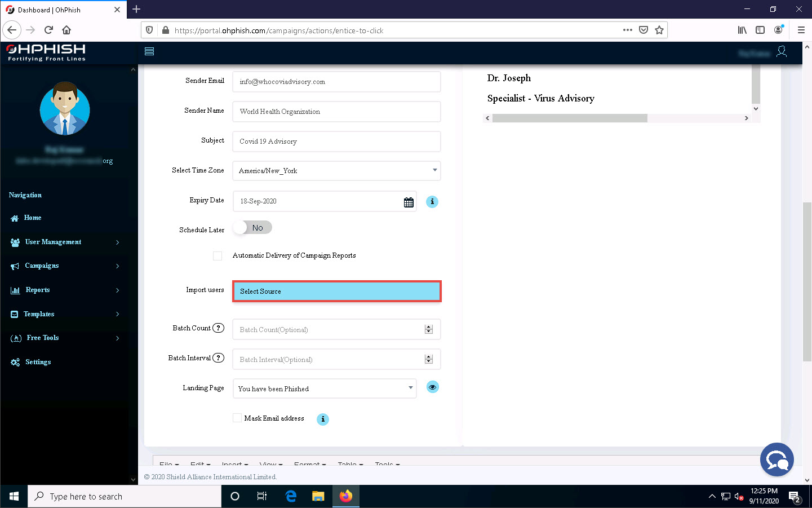Open the notification center icon

[x=795, y=497]
